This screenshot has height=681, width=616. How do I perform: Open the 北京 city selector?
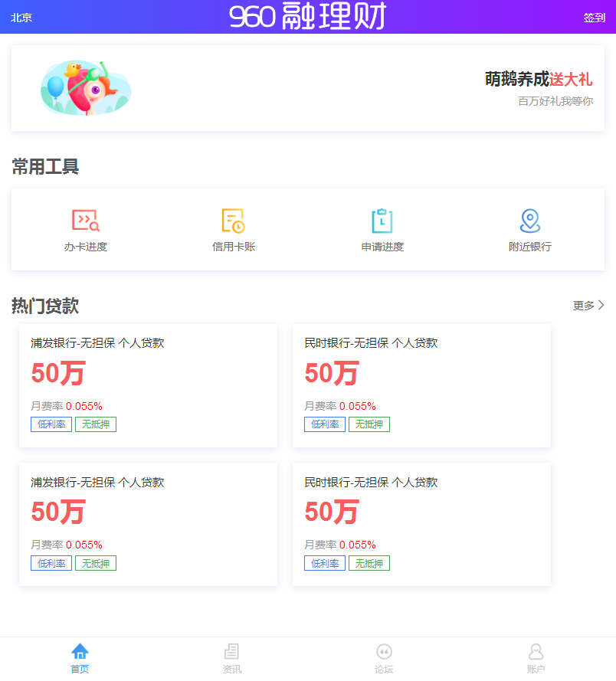pyautogui.click(x=21, y=18)
